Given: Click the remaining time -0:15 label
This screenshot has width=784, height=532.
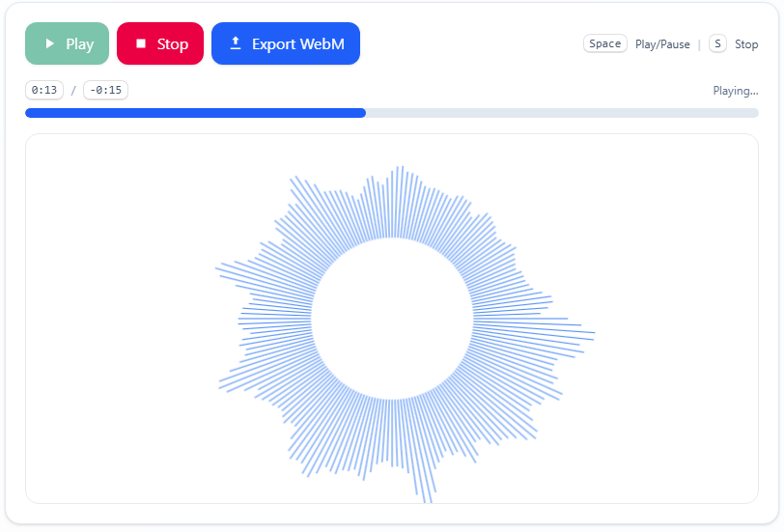Looking at the screenshot, I should click(105, 90).
